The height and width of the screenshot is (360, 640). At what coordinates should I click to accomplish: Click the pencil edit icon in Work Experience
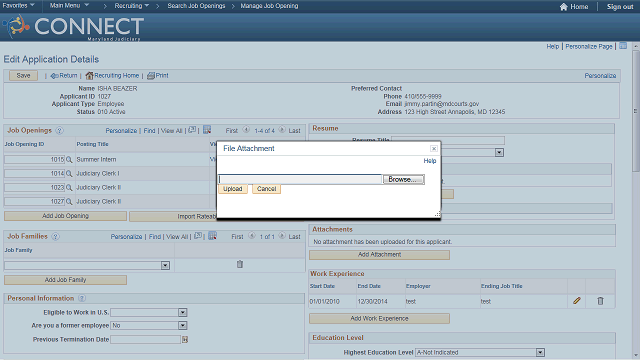(576, 301)
